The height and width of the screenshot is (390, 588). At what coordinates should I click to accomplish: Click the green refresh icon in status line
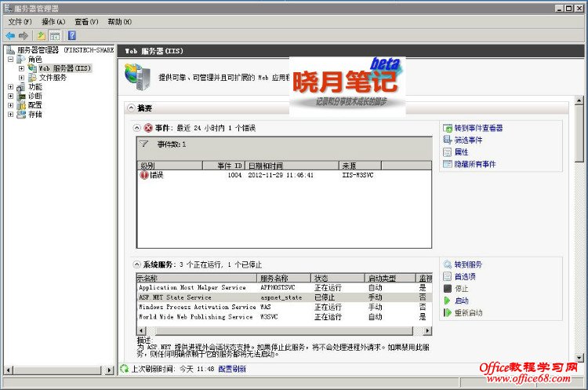pos(124,369)
